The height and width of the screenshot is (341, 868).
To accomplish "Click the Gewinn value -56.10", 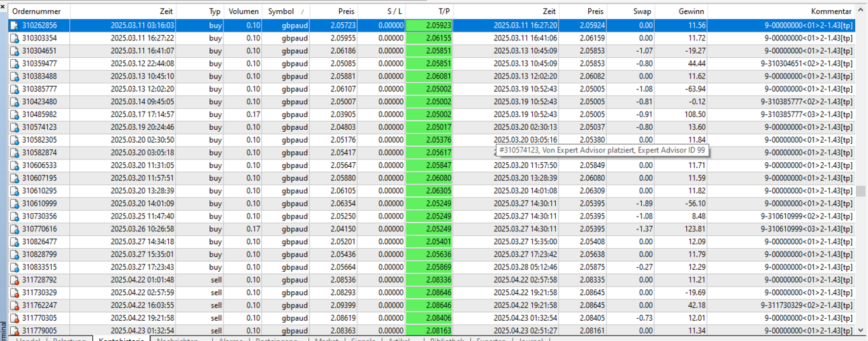I will pos(694,204).
